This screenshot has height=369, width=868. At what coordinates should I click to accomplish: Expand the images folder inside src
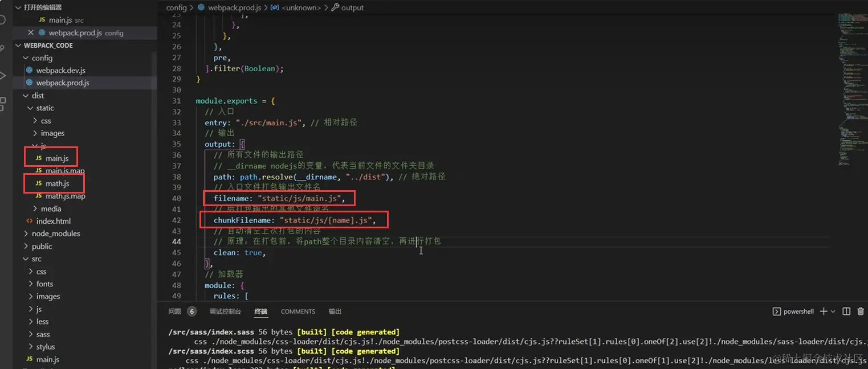click(31, 296)
